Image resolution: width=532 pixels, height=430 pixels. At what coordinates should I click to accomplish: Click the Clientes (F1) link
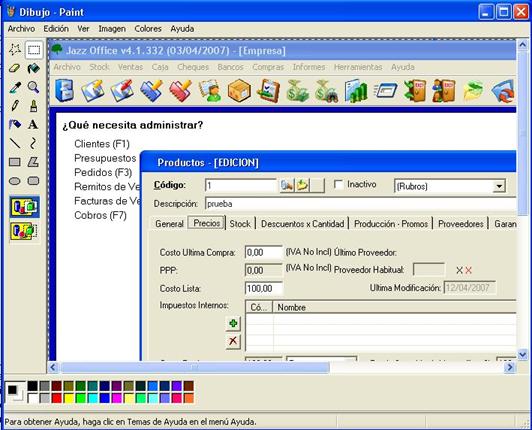coord(102,144)
